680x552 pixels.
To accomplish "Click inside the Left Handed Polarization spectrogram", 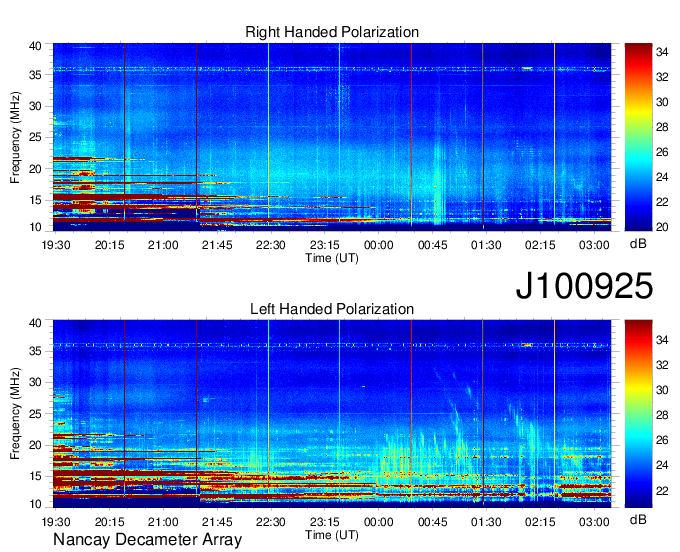I will 332,414.
